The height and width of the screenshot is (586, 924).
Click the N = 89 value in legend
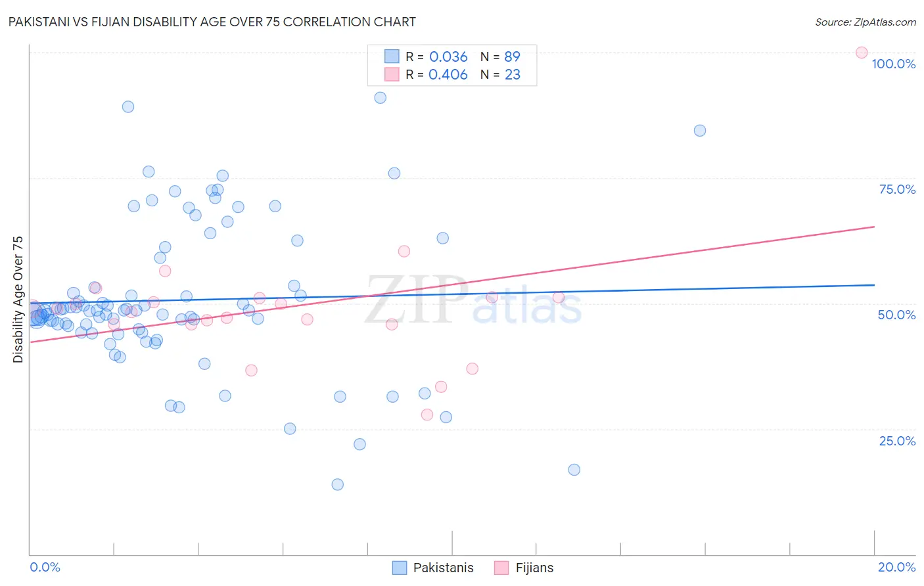pos(500,56)
